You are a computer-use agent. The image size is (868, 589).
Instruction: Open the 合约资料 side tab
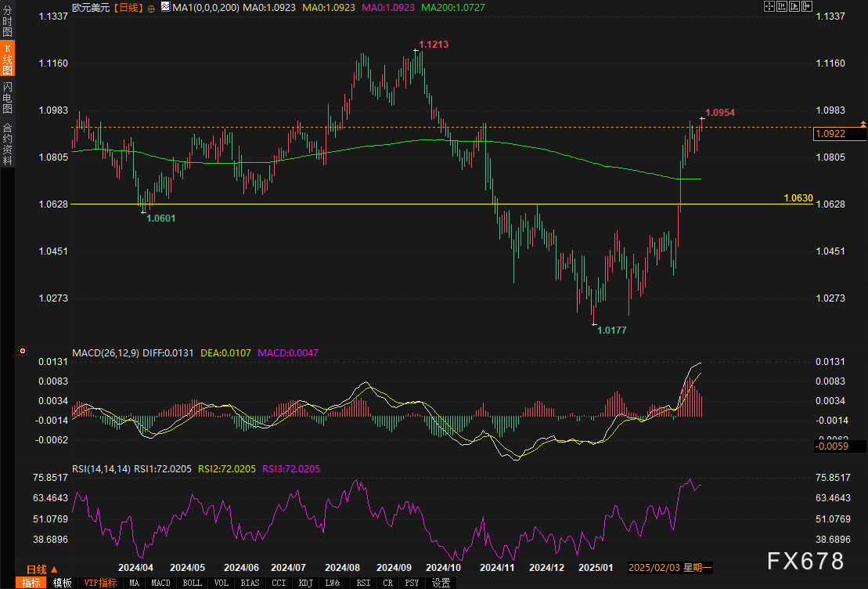[x=7, y=143]
